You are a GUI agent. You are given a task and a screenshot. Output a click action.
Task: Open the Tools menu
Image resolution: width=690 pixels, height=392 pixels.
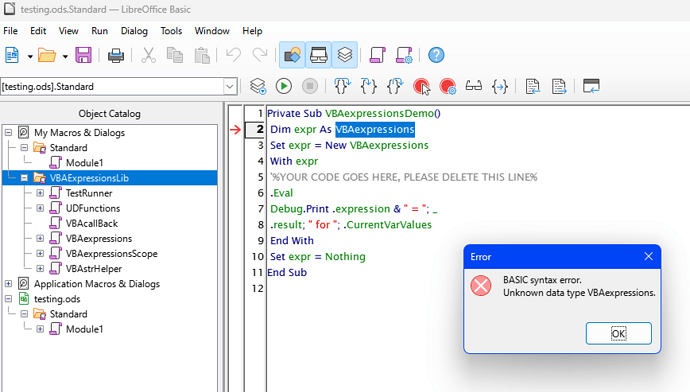pyautogui.click(x=171, y=31)
